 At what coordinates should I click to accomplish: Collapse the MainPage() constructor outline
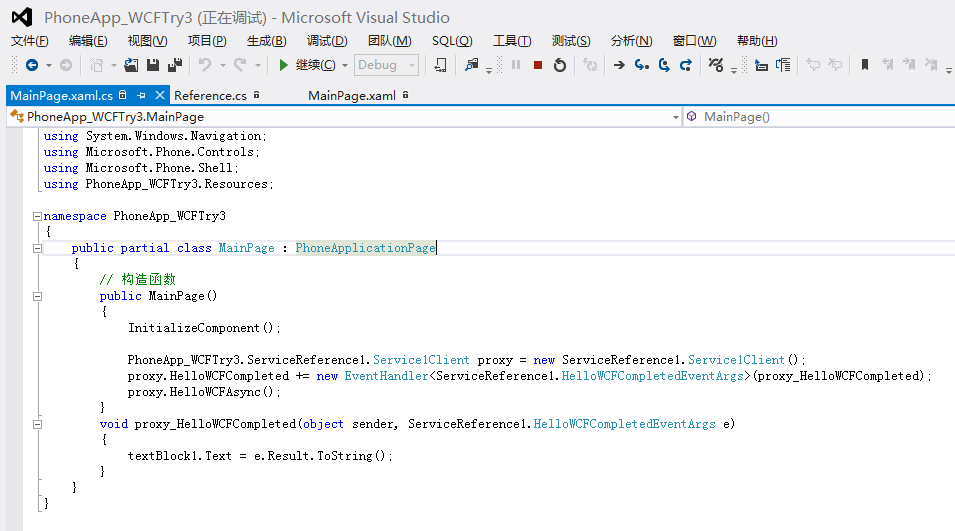37,297
